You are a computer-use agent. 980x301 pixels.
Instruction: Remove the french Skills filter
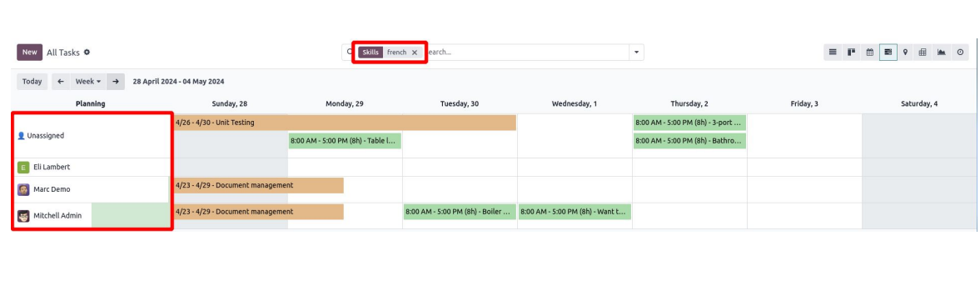tap(415, 53)
